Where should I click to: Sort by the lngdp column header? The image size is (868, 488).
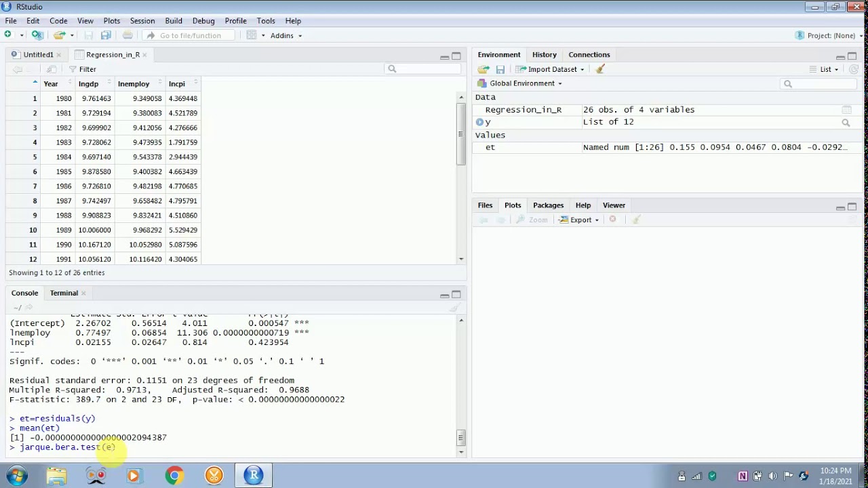pyautogui.click(x=93, y=84)
